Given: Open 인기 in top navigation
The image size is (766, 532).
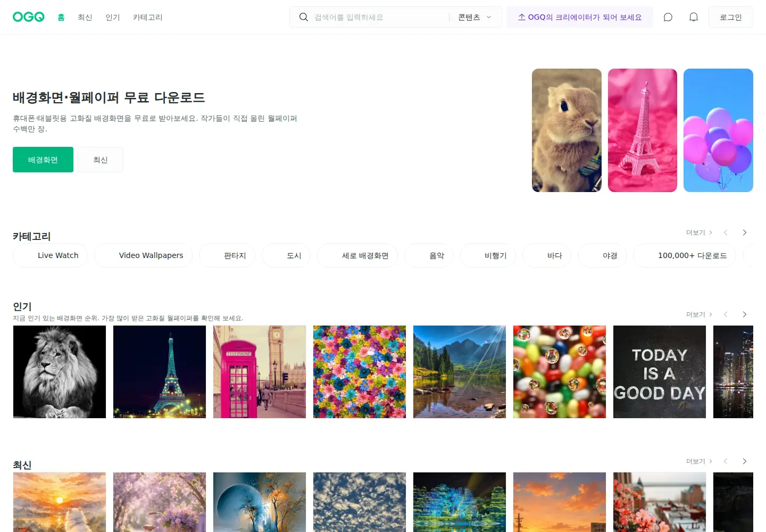Looking at the screenshot, I should 113,17.
